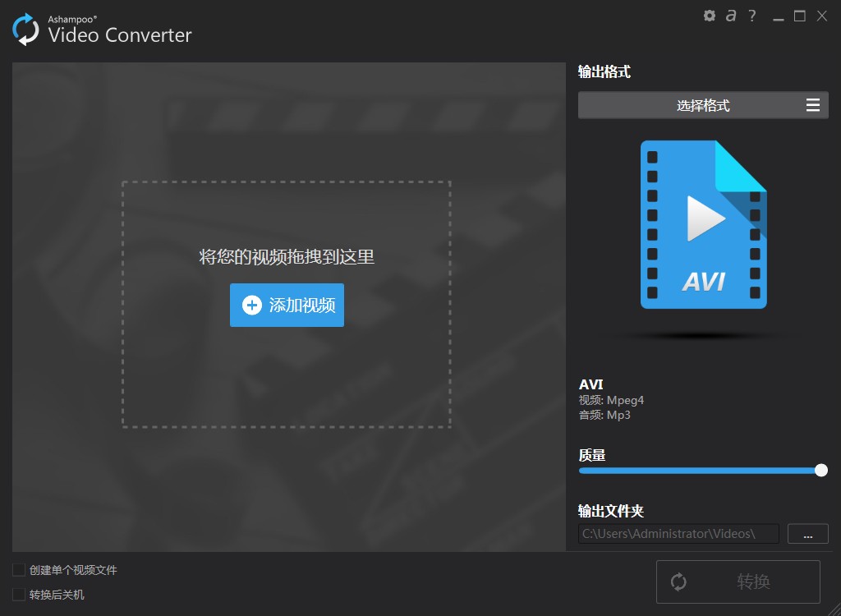Click the blue AVI format preview icon
The height and width of the screenshot is (616, 841).
(703, 225)
